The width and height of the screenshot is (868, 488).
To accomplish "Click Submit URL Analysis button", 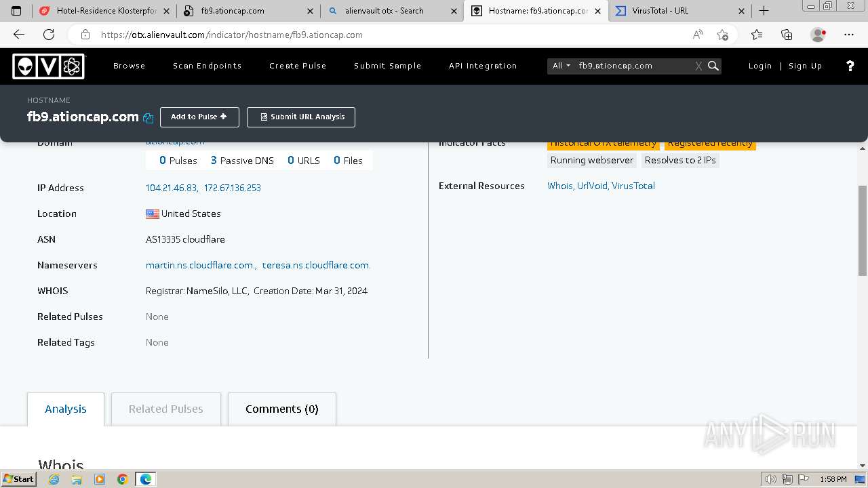I will pos(301,117).
